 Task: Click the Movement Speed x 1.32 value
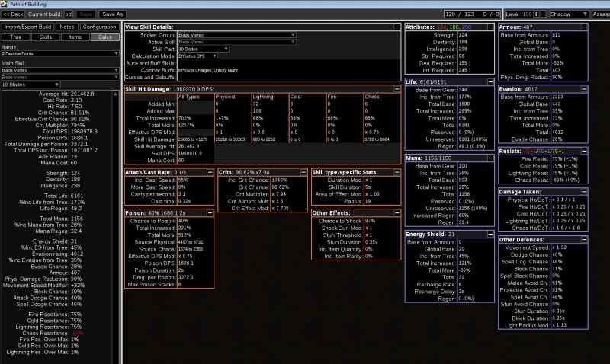[559, 247]
